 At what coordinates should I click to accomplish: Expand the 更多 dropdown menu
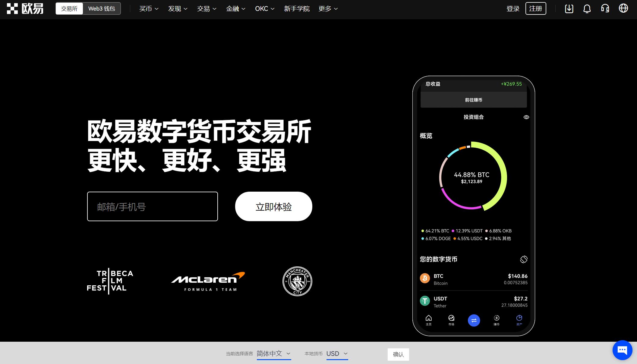click(328, 8)
